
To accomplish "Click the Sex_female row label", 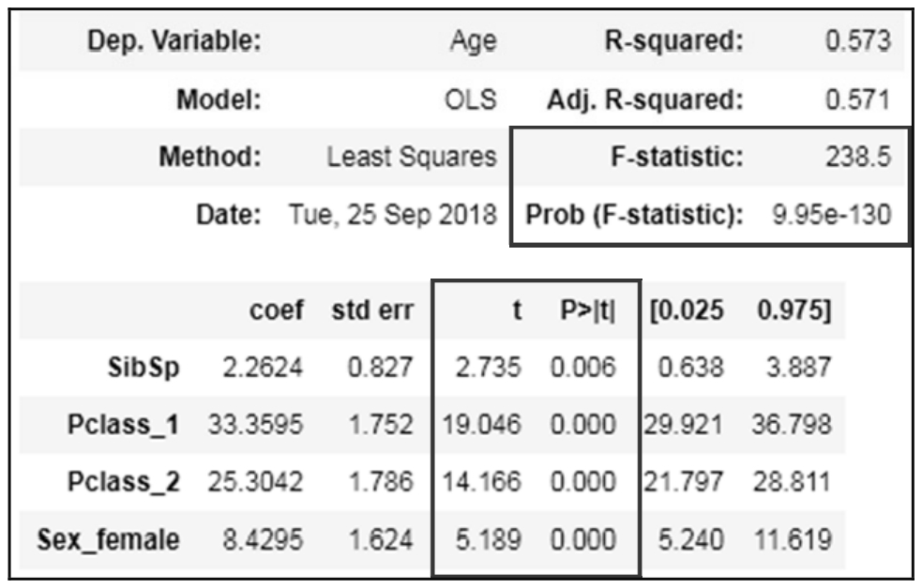I will [x=109, y=540].
